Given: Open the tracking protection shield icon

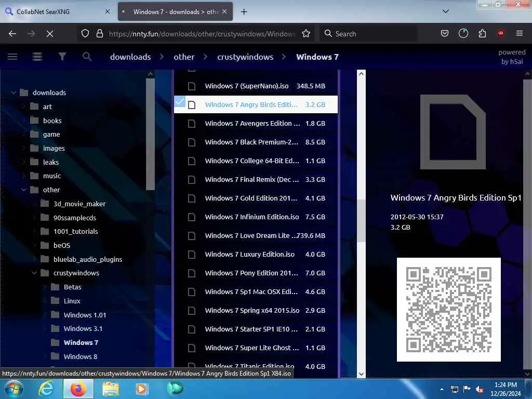Looking at the screenshot, I should pos(85,34).
